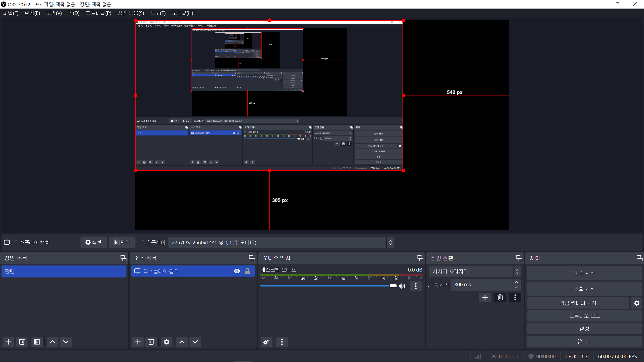Open the Tools menu
Viewport: 644px width, 362px height.
(158, 13)
